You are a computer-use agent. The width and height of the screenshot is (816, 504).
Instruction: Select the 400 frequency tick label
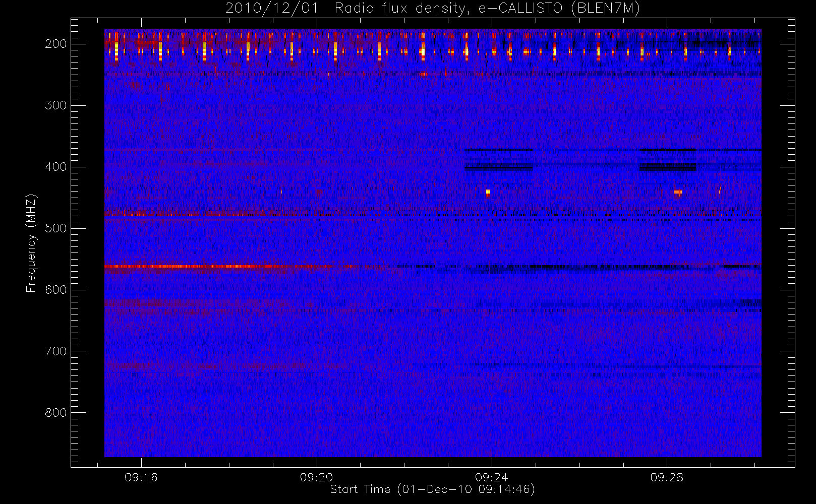coord(56,167)
